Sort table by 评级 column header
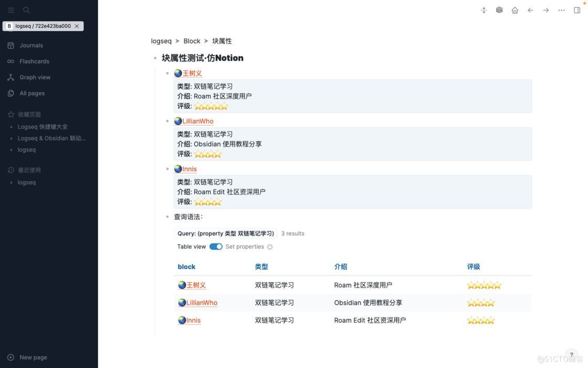Viewport: 588px width, 368px height. [473, 267]
